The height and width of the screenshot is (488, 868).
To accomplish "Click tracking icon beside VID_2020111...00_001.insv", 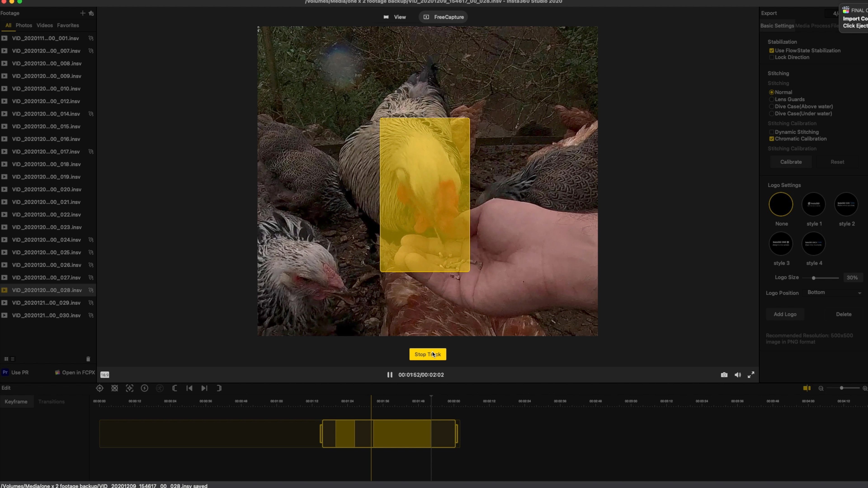I will pos(91,38).
